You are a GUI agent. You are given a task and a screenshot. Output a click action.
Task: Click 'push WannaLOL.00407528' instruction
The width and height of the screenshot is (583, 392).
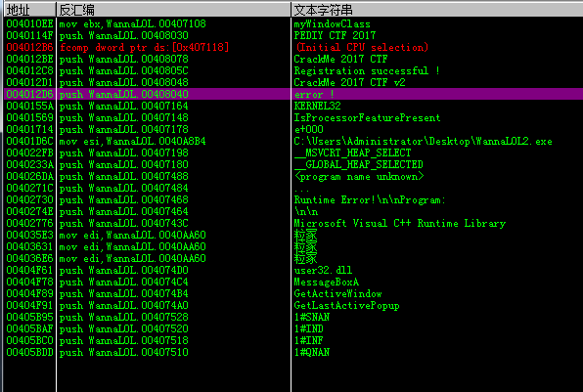[x=124, y=317]
